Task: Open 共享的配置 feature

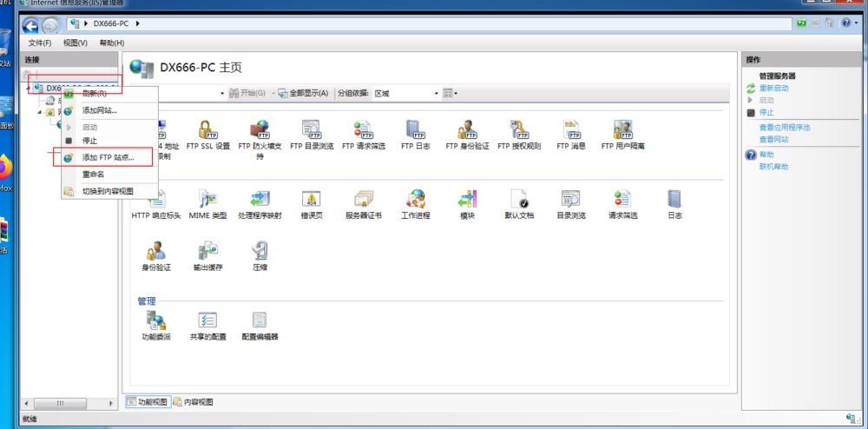Action: (208, 326)
